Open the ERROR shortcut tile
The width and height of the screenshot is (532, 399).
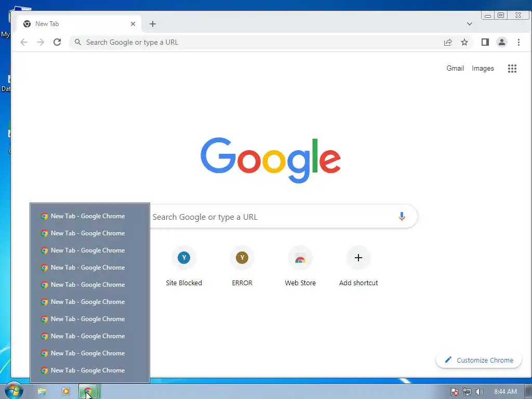(242, 266)
